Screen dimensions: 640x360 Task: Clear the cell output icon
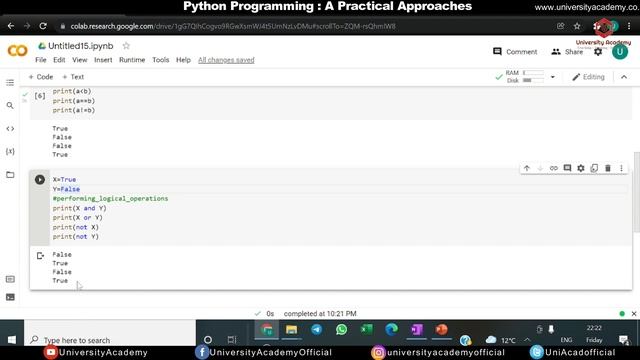(x=40, y=256)
